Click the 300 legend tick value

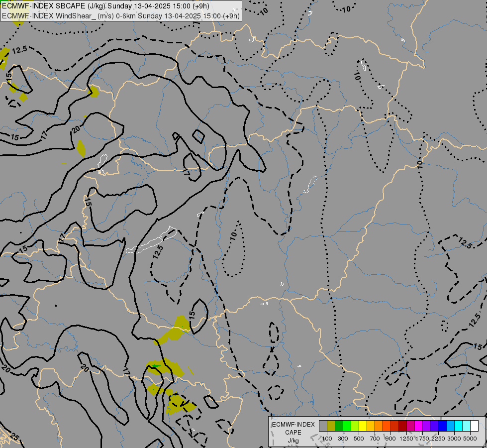(343, 439)
